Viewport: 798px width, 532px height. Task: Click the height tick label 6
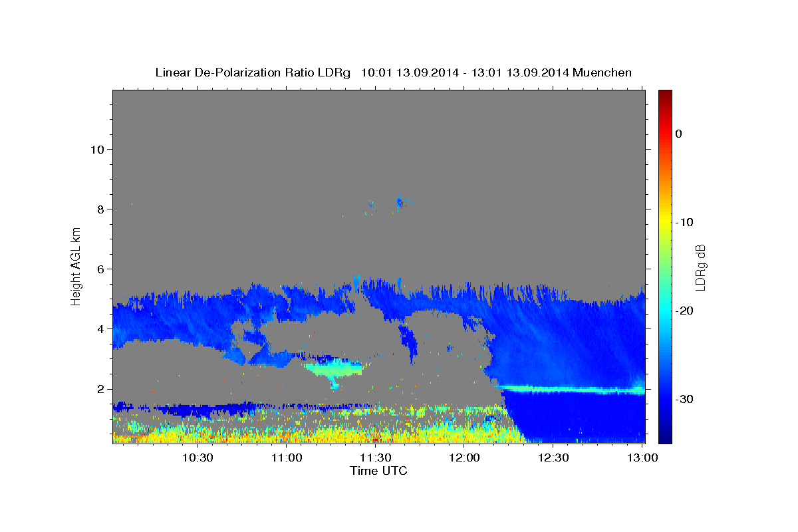coord(101,269)
